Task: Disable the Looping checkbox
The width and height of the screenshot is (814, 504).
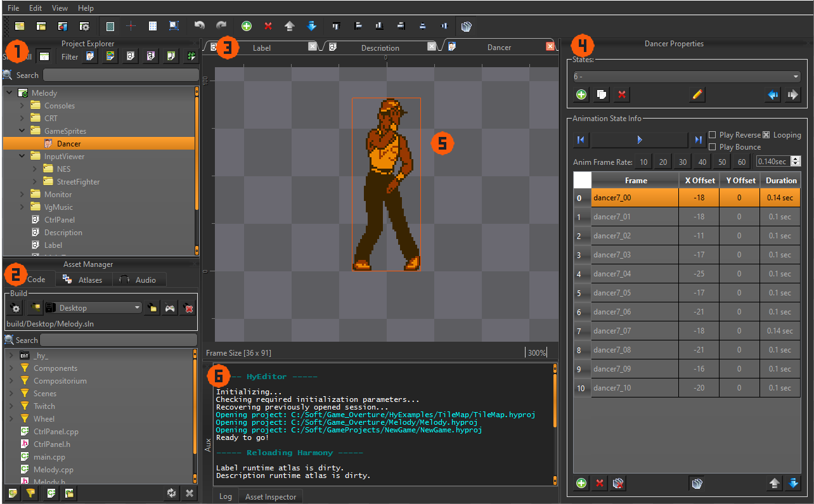Action: click(x=766, y=134)
